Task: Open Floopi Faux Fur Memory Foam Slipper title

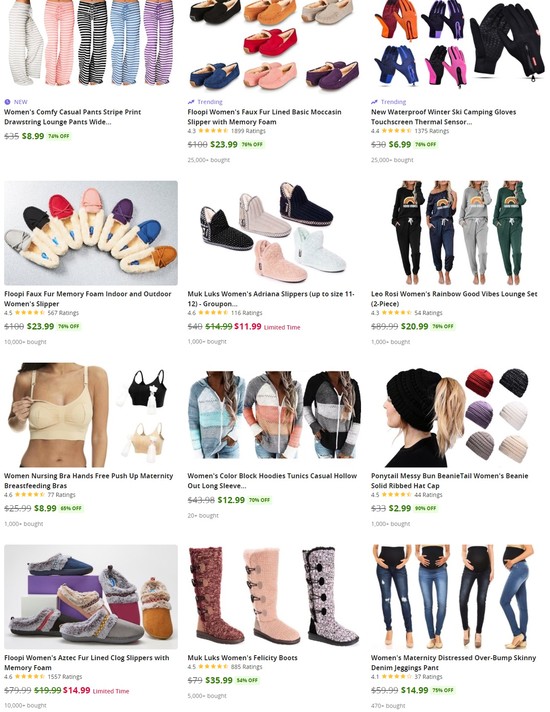Action: (88, 299)
